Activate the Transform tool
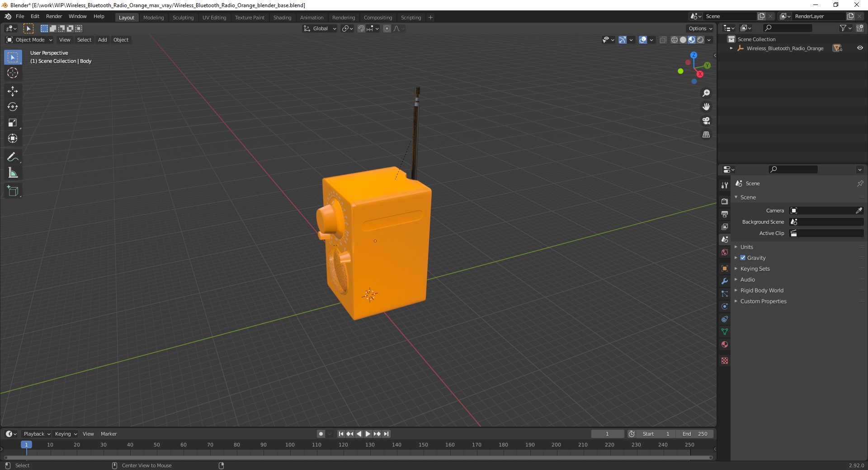868x470 pixels. pos(13,138)
